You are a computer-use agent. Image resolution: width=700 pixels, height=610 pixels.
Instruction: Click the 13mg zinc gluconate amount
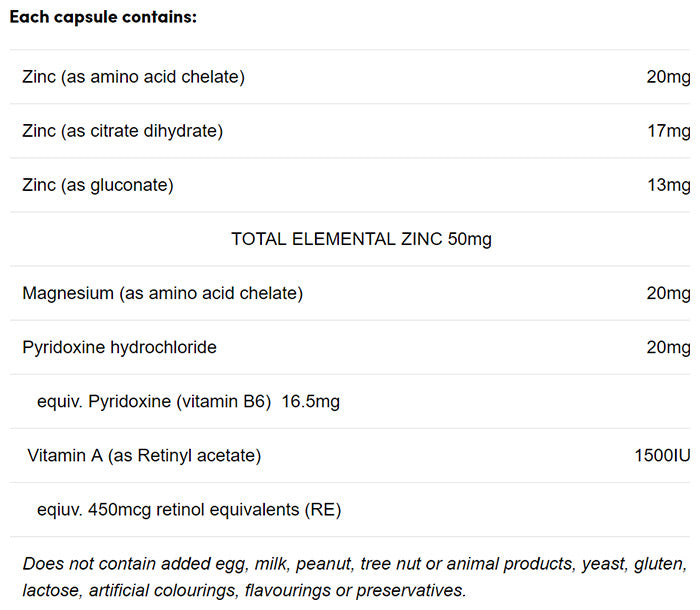668,185
